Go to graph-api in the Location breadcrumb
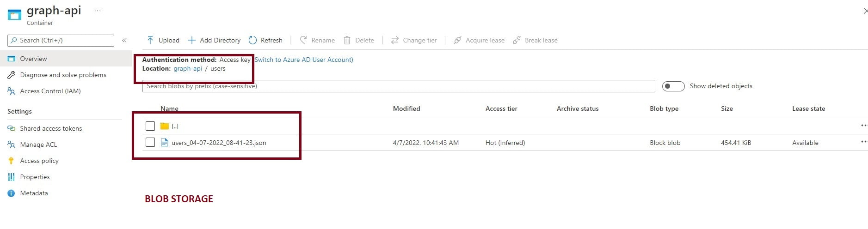 188,68
